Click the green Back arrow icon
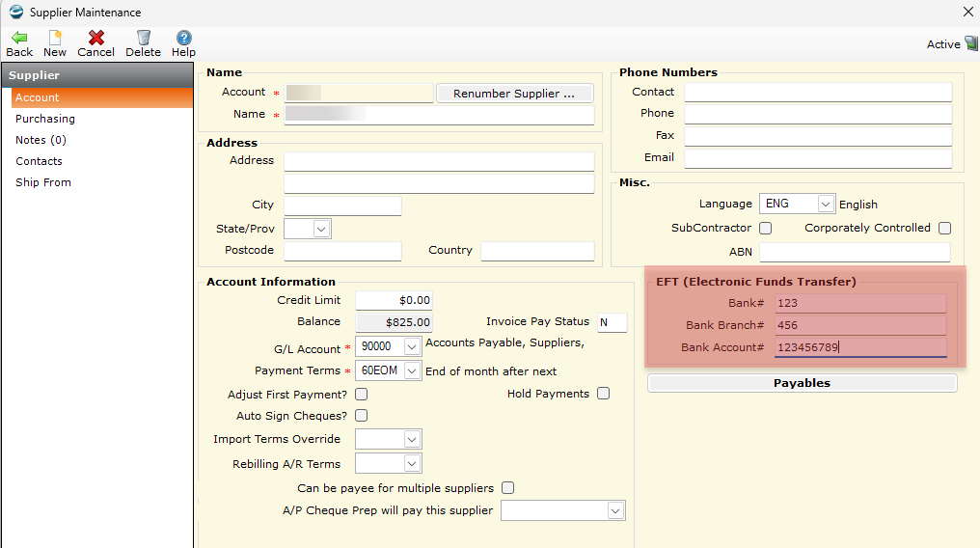The image size is (980, 548). tap(19, 38)
